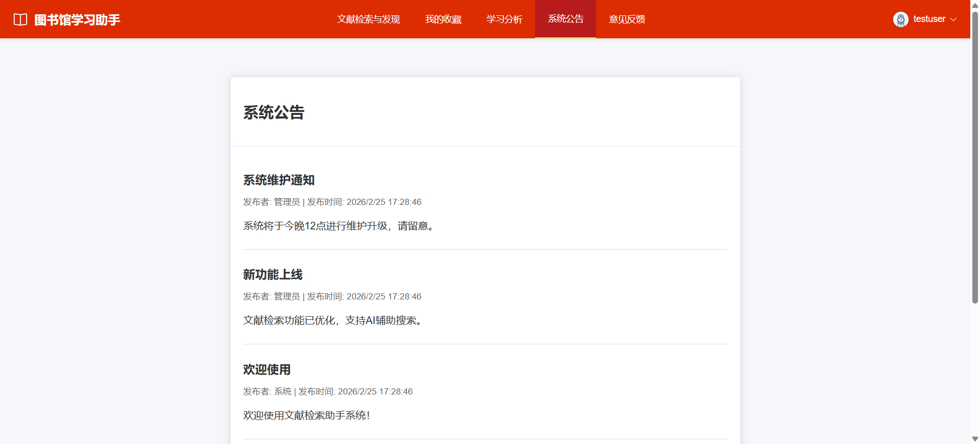Select the active 系统公告 nav tab

pyautogui.click(x=566, y=19)
